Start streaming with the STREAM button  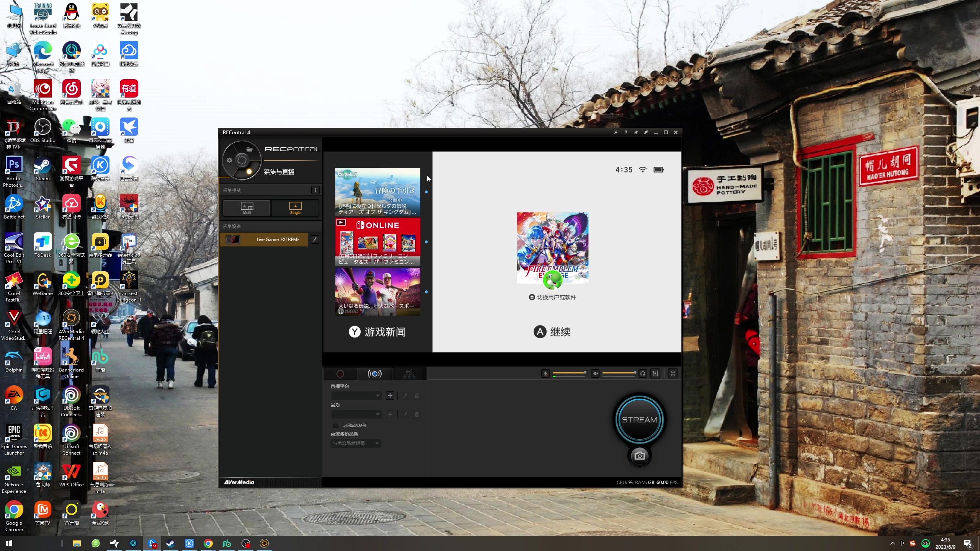(639, 420)
